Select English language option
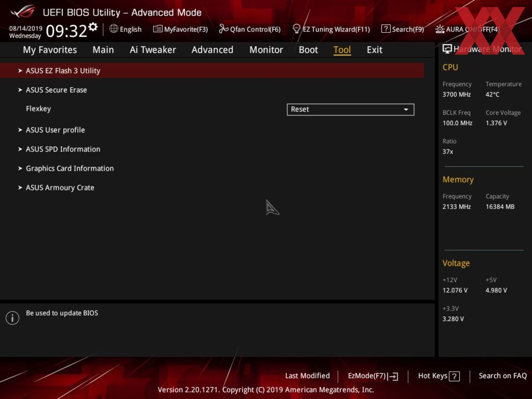This screenshot has height=399, width=532. click(131, 29)
